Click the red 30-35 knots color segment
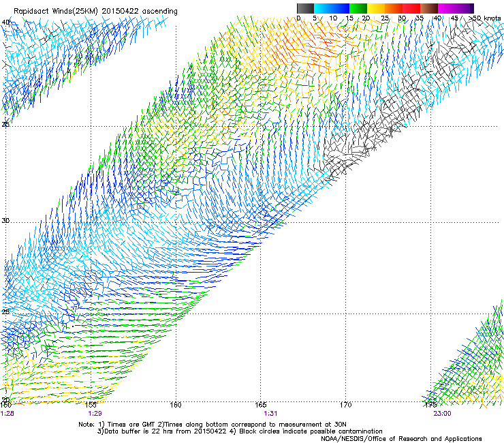Viewport: 504px width, 443px height. tap(411, 8)
